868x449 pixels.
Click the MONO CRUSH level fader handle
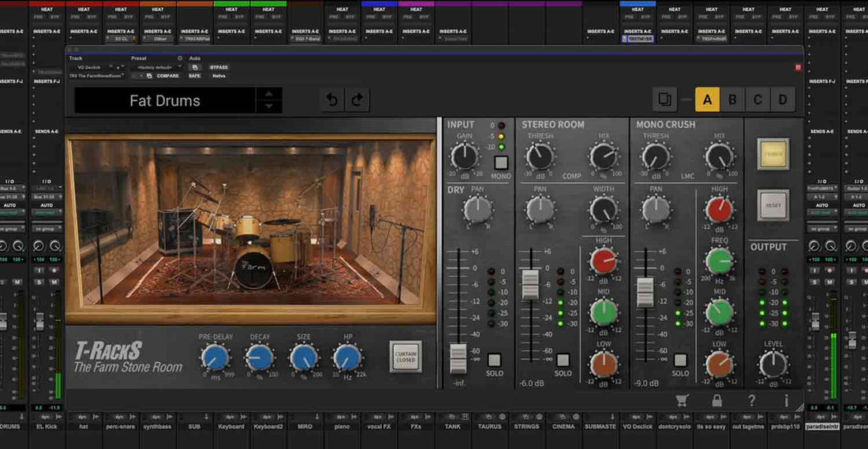pyautogui.click(x=645, y=293)
